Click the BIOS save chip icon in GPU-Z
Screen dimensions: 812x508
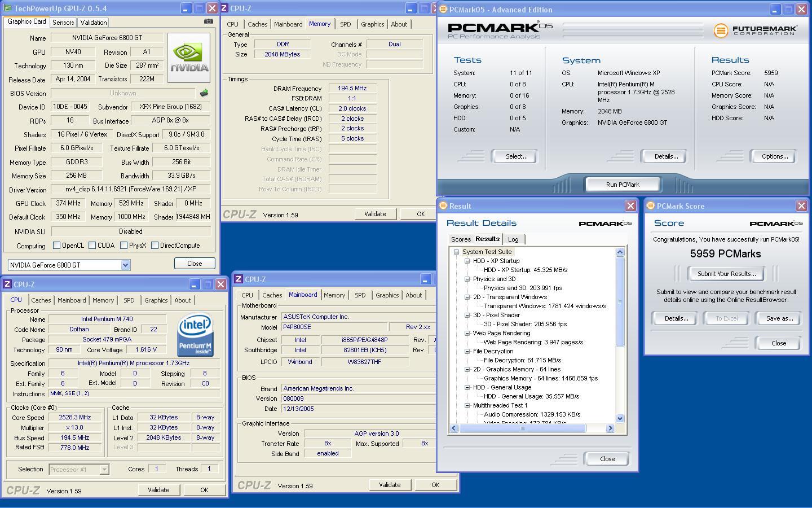[x=204, y=93]
